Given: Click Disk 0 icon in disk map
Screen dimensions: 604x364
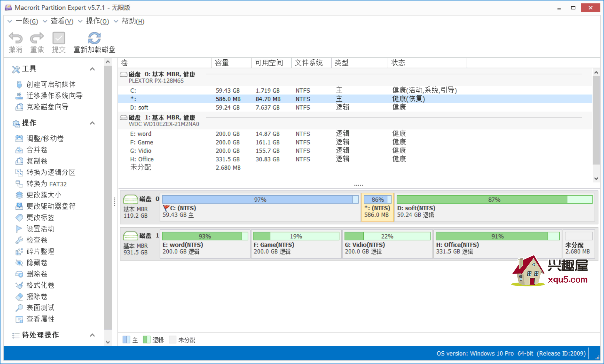Looking at the screenshot, I should [x=130, y=199].
